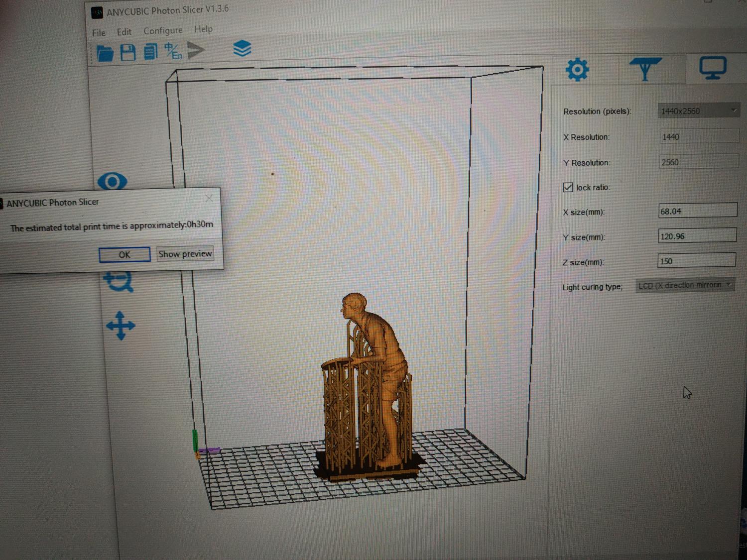Switch language with the Chinese/English icon
The image size is (747, 560).
tap(173, 51)
